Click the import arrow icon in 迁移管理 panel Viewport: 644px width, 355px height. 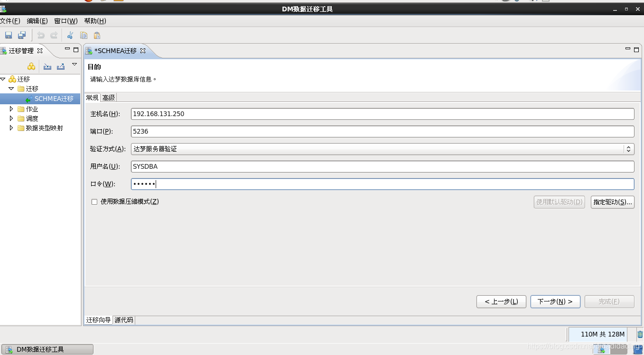(47, 66)
